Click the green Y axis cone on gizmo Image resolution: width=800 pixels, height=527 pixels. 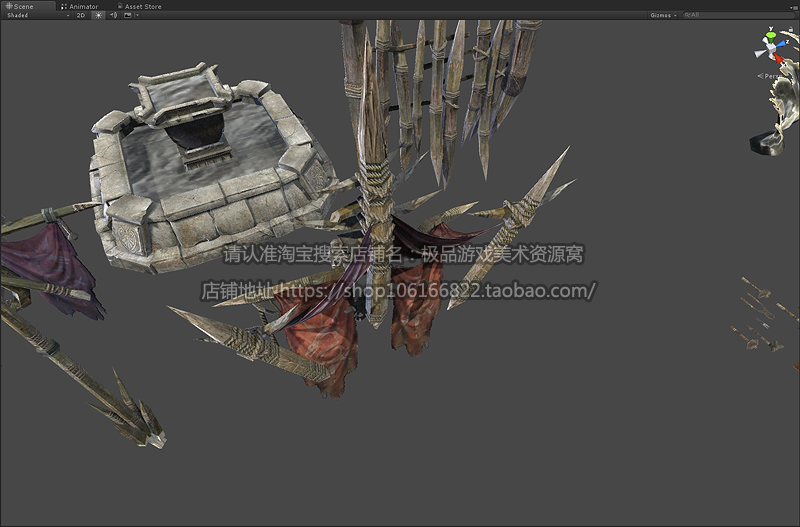(771, 35)
